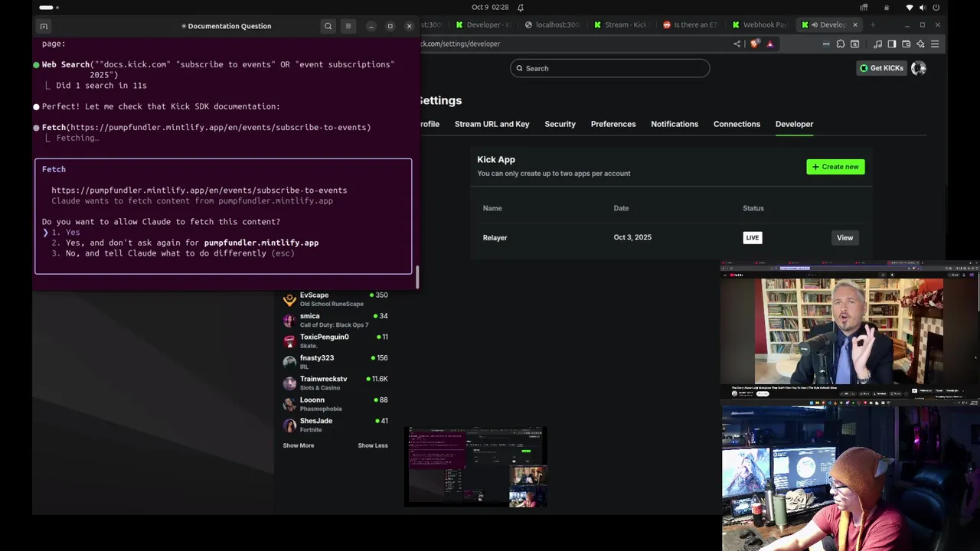Image resolution: width=980 pixels, height=551 pixels.
Task: Close the active Developer browser tab
Action: coord(855,24)
